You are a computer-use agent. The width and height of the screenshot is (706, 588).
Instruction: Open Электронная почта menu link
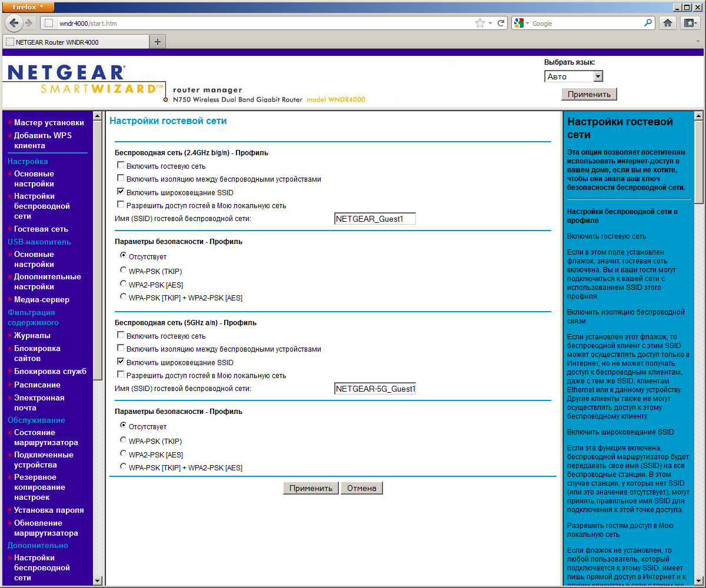[x=39, y=403]
